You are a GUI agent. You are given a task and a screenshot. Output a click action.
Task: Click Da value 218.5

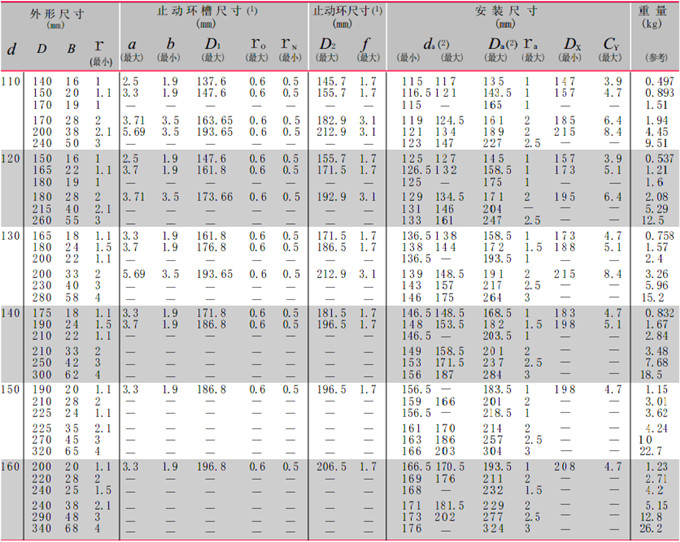(x=497, y=413)
